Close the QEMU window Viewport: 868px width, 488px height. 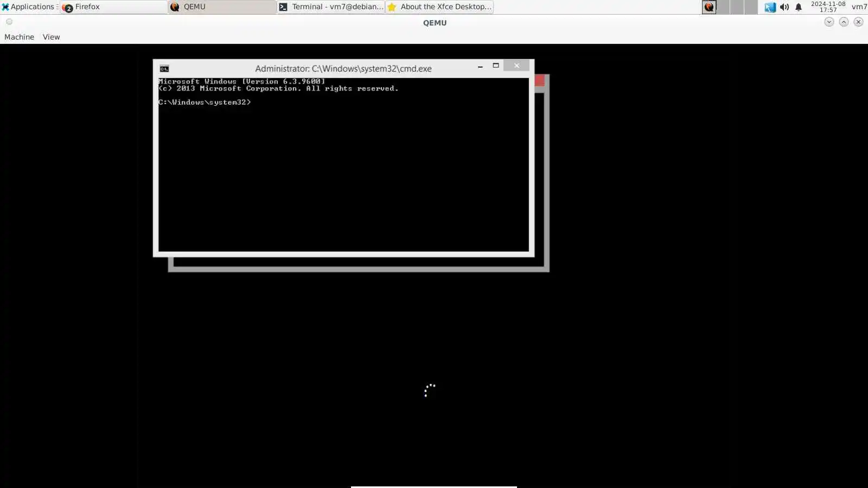pyautogui.click(x=858, y=22)
